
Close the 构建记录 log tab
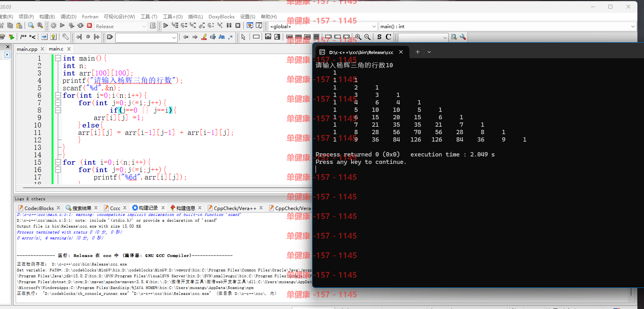pos(163,208)
